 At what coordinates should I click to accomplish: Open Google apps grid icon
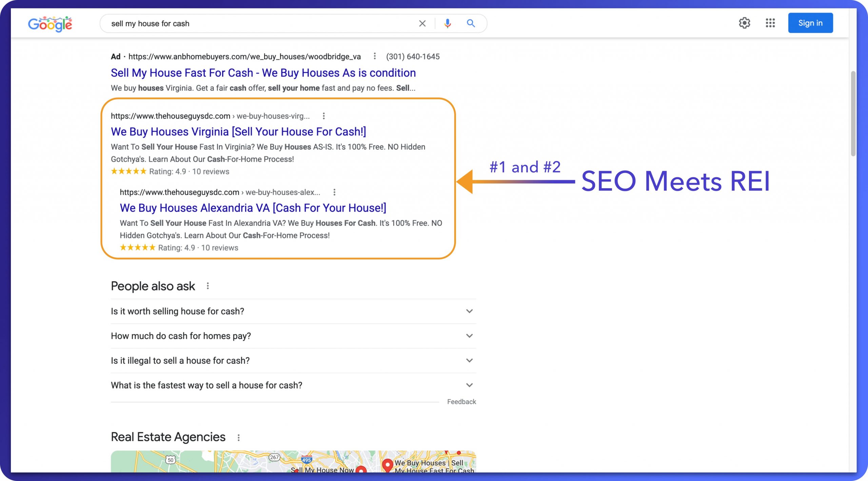coord(770,23)
